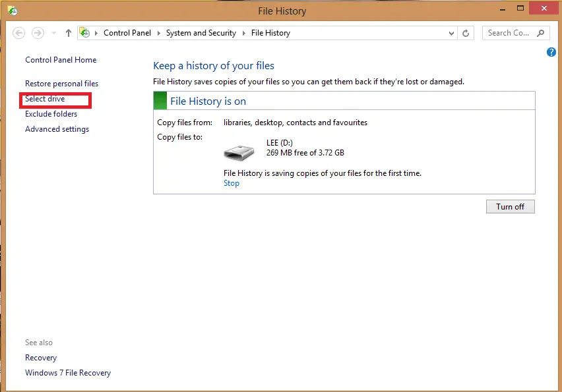
Task: Minimize the File History window
Action: (503, 9)
